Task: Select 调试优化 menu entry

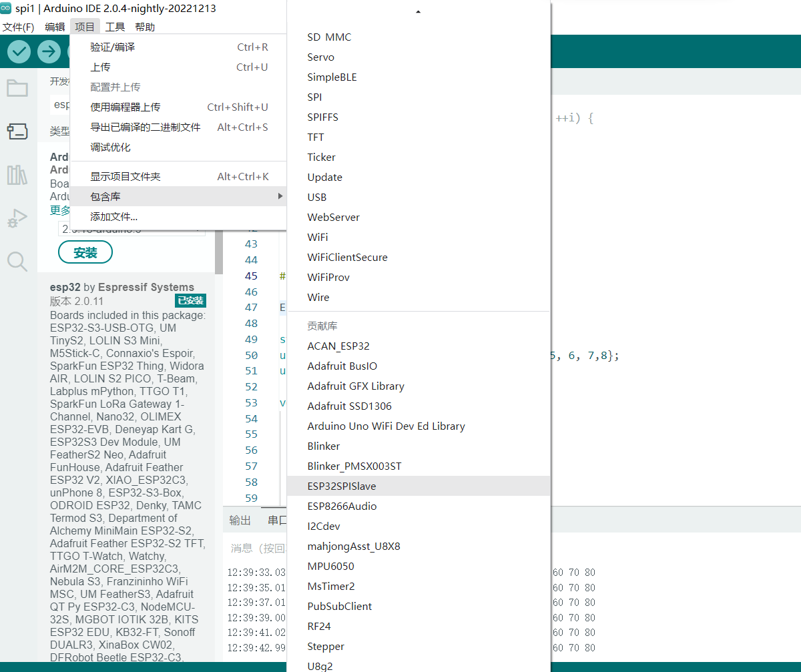Action: 178,147
